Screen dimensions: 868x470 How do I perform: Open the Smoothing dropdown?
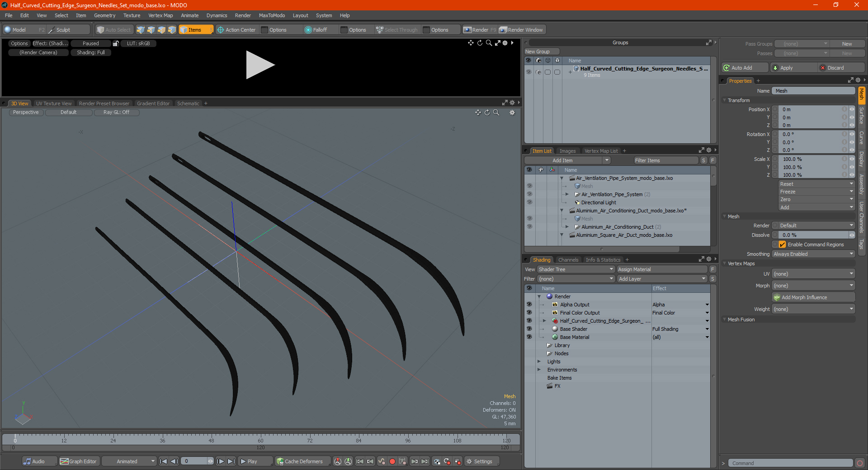click(x=813, y=254)
